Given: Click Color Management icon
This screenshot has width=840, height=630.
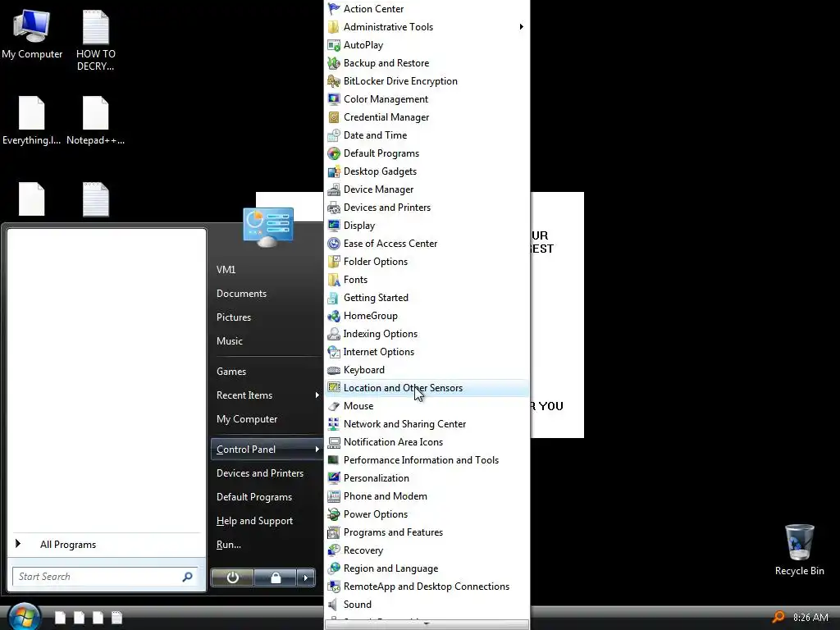Looking at the screenshot, I should point(334,99).
